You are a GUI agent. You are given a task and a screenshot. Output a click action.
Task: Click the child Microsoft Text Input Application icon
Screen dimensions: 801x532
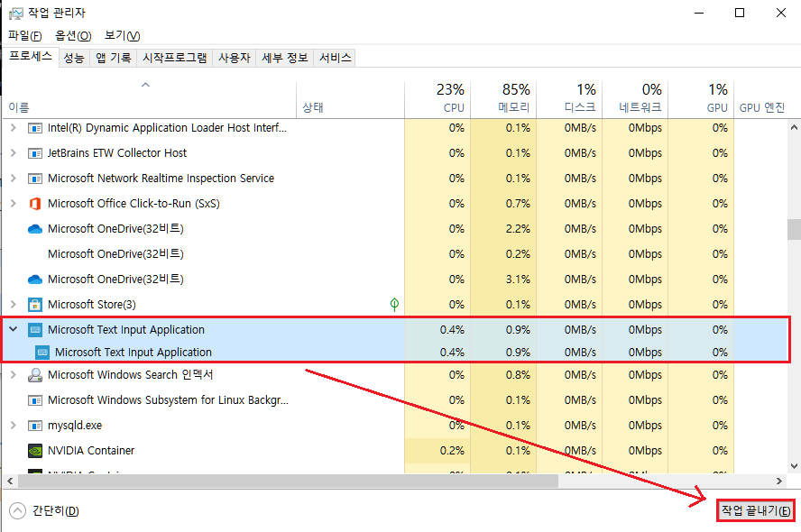[42, 353]
